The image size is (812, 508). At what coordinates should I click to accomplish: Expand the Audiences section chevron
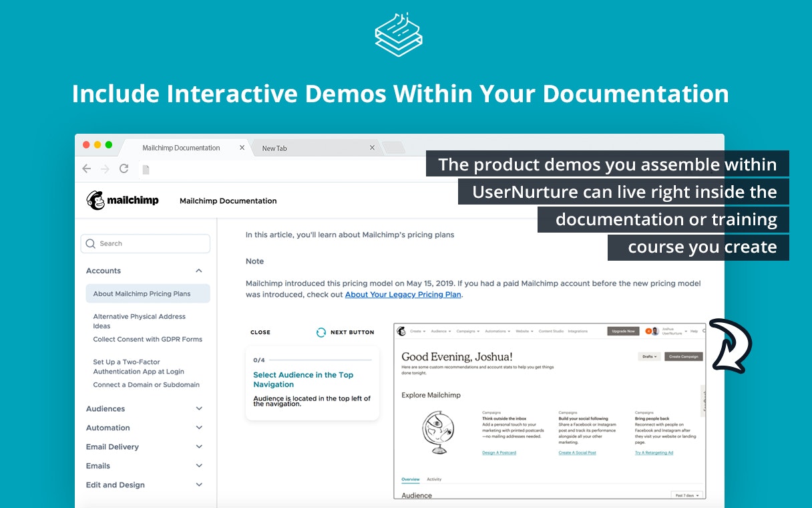click(x=199, y=408)
